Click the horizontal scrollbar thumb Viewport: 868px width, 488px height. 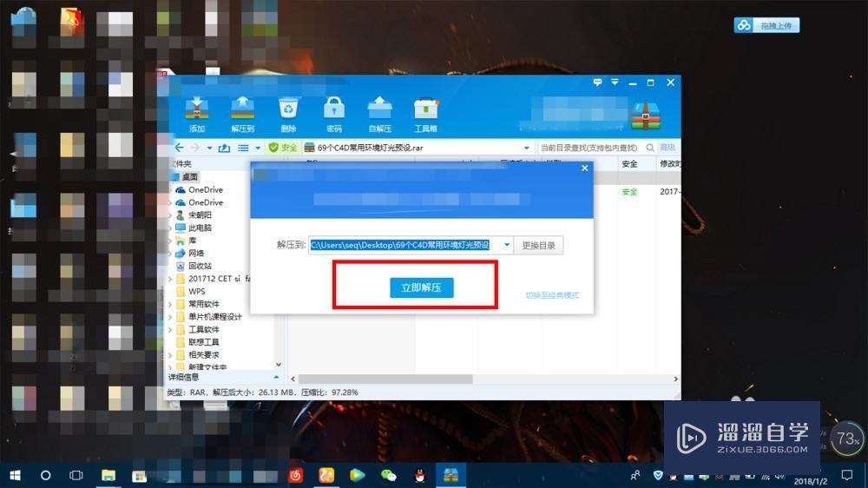pos(386,379)
